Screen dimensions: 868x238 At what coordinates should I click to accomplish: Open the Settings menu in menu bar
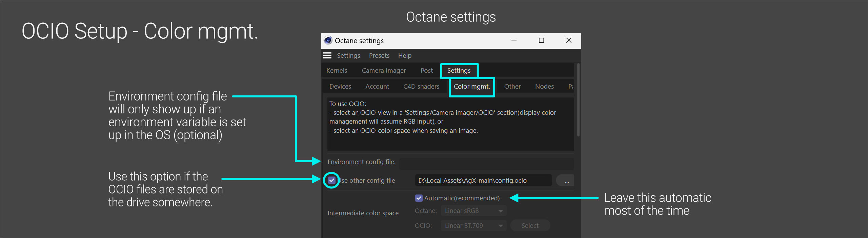348,55
